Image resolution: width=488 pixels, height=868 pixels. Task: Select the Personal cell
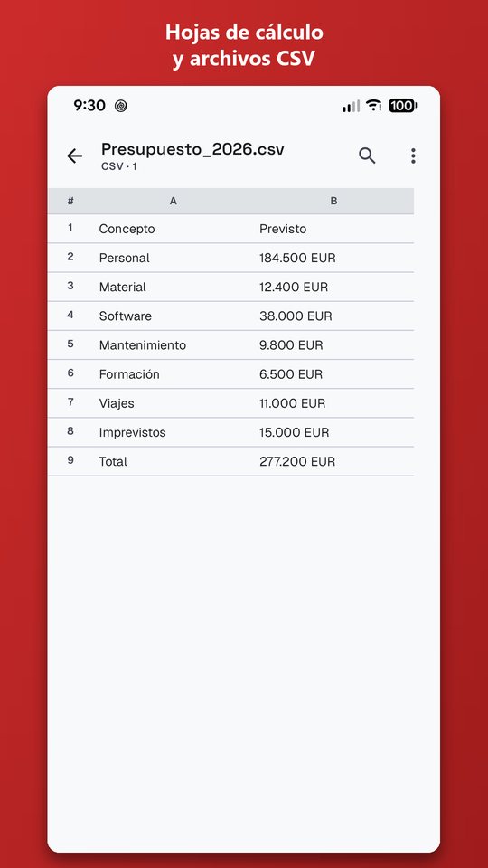click(x=125, y=258)
